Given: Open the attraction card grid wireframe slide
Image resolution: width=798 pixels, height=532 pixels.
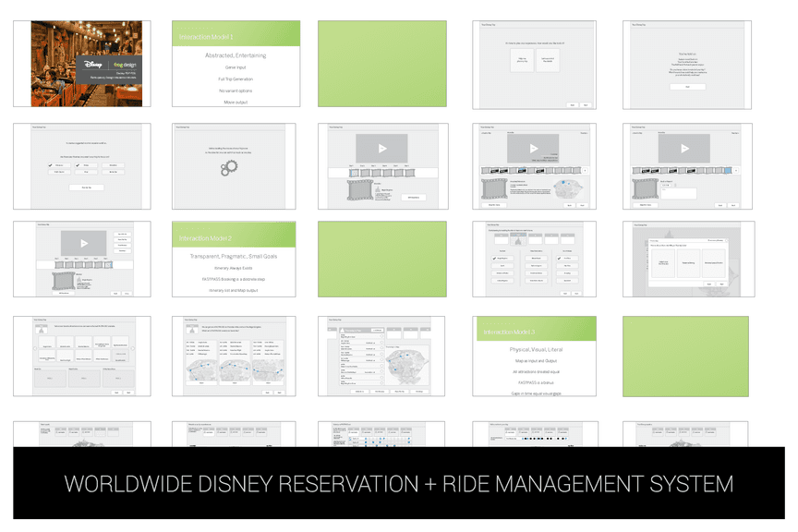Looking at the screenshot, I should (x=82, y=356).
